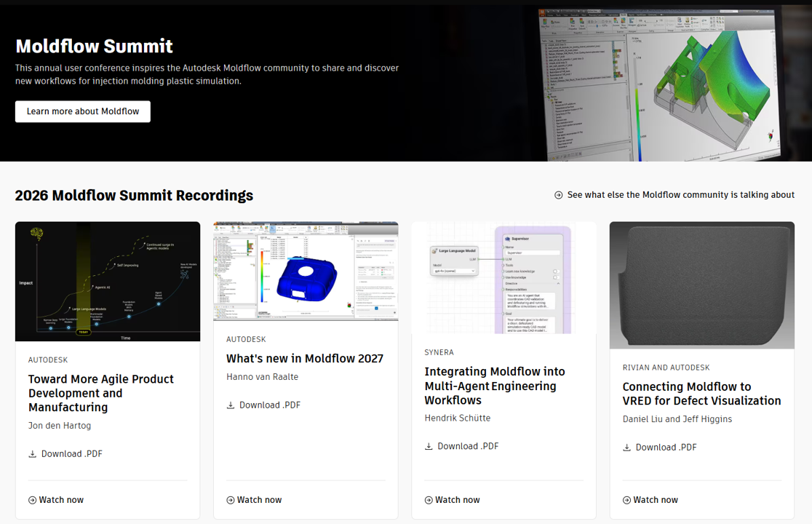Click the download icon in the Jon den Hartog card
The width and height of the screenshot is (812, 524).
[x=32, y=454]
